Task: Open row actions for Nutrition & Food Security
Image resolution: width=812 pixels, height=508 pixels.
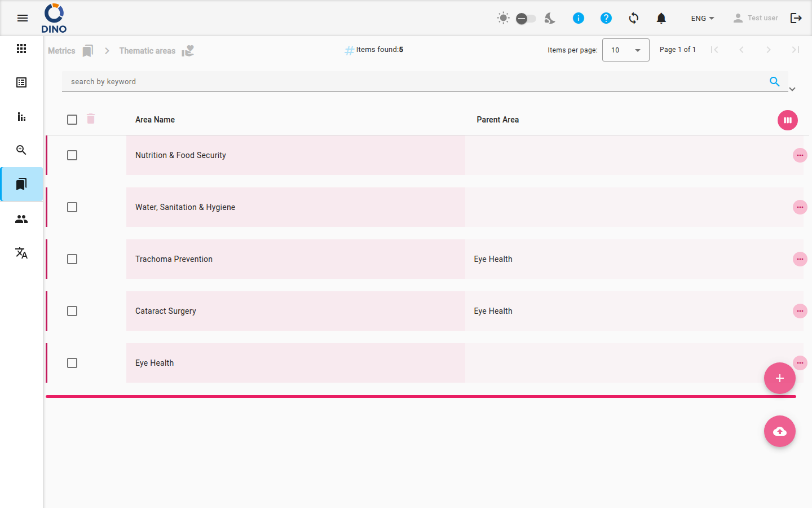Action: (800, 155)
